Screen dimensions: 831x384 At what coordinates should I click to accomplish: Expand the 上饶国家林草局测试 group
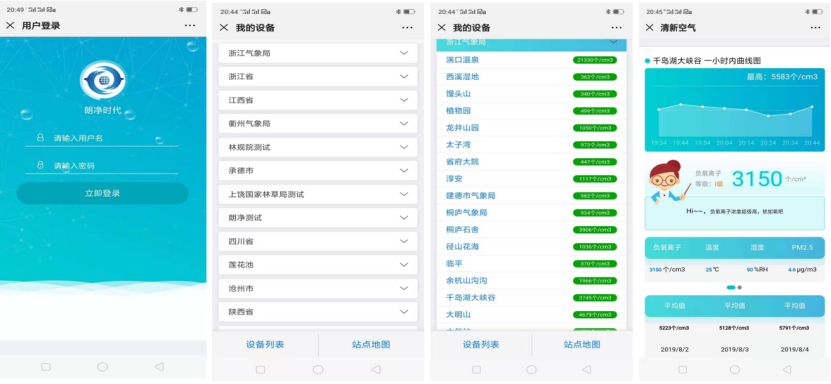pos(318,194)
